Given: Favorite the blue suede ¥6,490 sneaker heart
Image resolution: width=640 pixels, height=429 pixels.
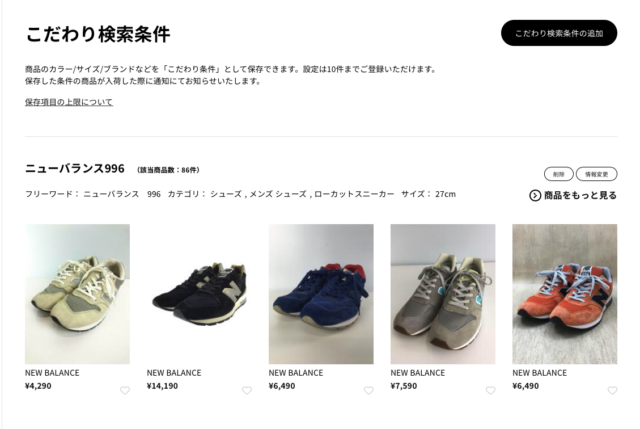Looking at the screenshot, I should pos(369,390).
